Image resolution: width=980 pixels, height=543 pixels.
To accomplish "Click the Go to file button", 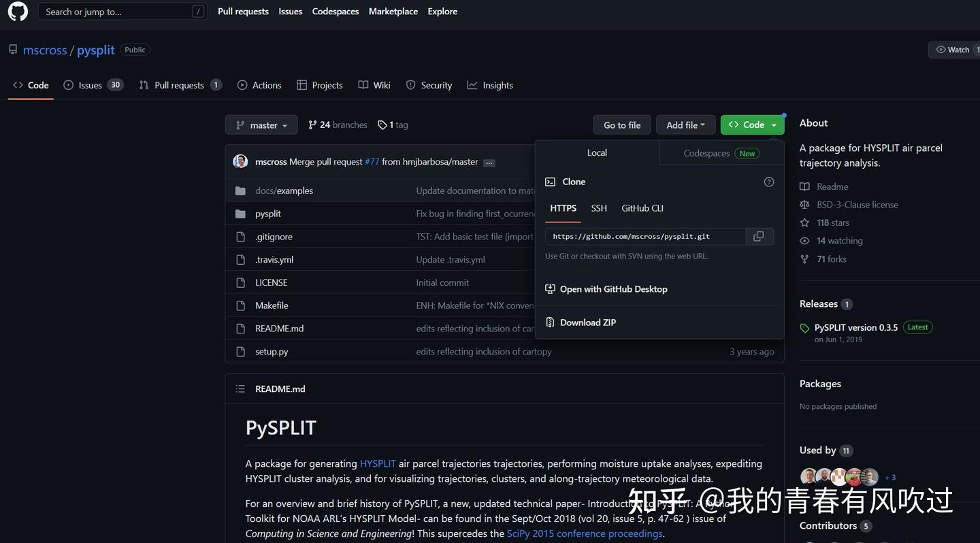I will coord(621,125).
